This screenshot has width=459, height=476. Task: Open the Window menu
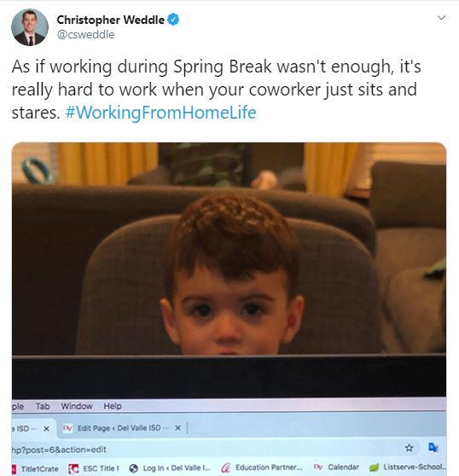pos(77,406)
